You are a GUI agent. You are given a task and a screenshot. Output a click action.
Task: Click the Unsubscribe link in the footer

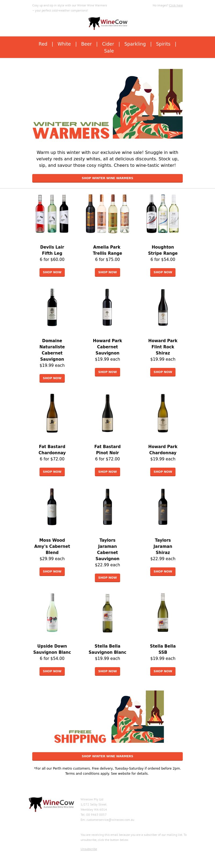89,849
